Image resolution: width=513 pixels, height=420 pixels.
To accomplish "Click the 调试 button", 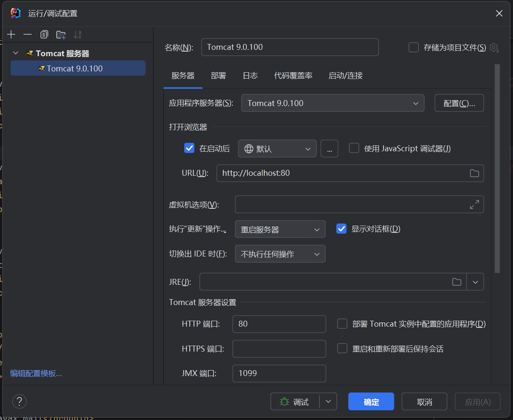I will [x=295, y=402].
